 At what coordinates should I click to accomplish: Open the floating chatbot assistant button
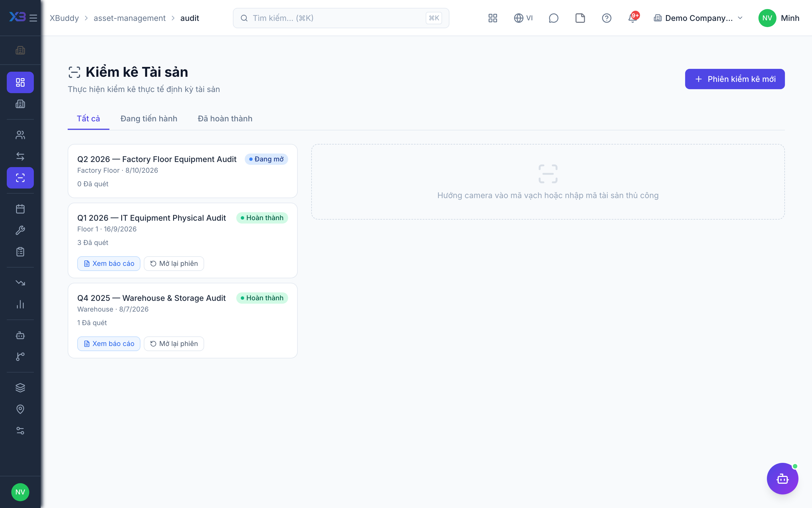coord(782,478)
